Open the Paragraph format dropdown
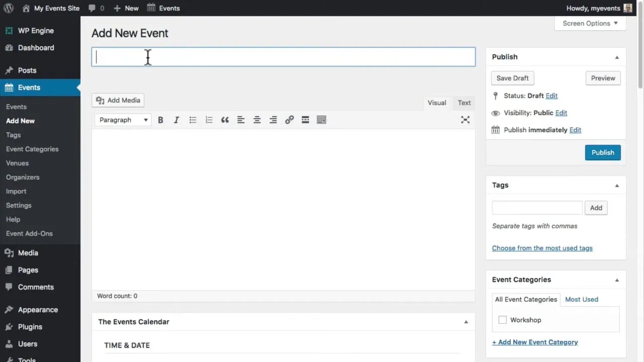This screenshot has height=362, width=644. click(123, 120)
